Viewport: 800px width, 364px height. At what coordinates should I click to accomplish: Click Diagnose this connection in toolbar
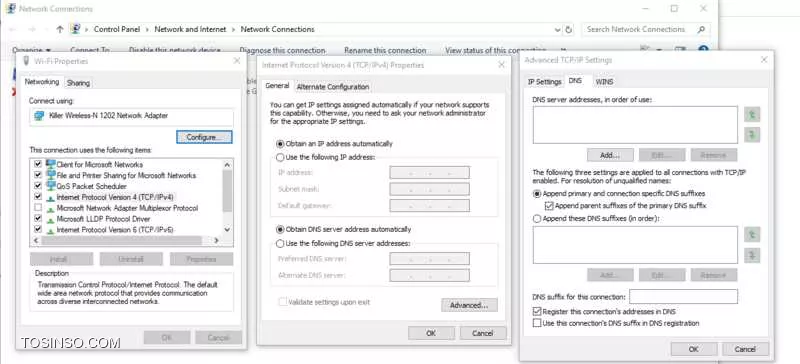point(282,51)
